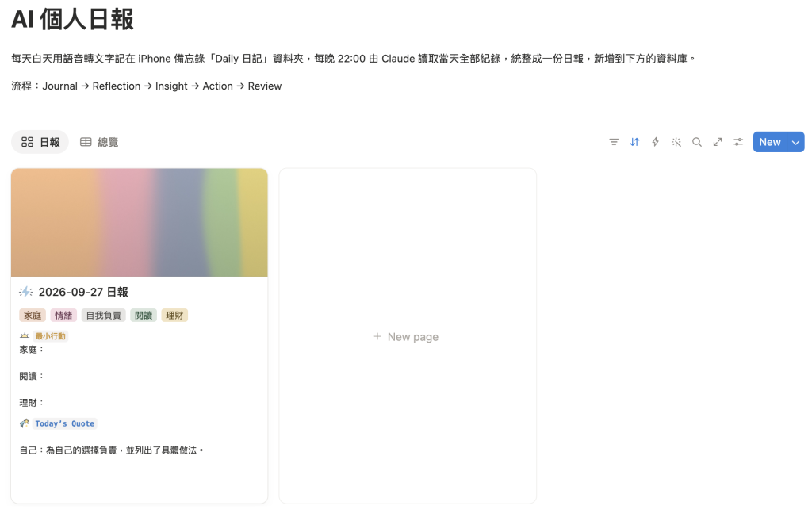Viewport: 812px width, 517px height.
Task: Click the icon beside Today's Quote
Action: 25,423
